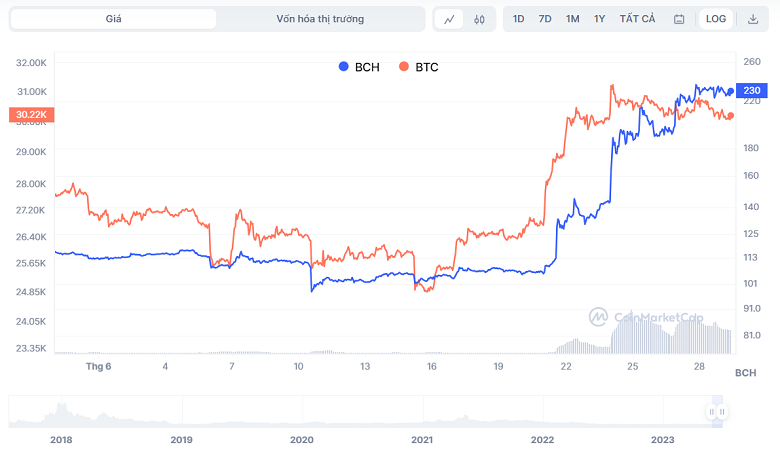Grab the range slider pause handle
This screenshot has width=780, height=451.
pyautogui.click(x=716, y=412)
